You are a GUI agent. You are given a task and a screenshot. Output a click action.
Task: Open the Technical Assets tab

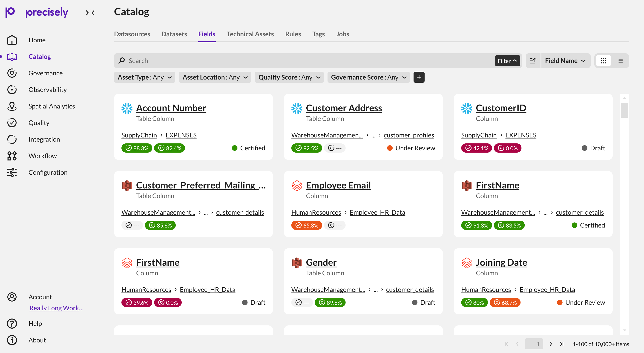(250, 34)
